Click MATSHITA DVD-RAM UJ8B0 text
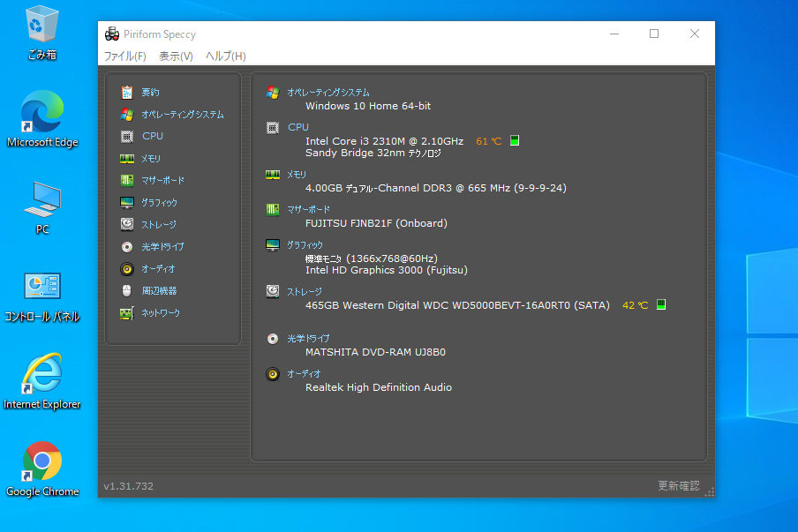The width and height of the screenshot is (798, 532). point(375,352)
